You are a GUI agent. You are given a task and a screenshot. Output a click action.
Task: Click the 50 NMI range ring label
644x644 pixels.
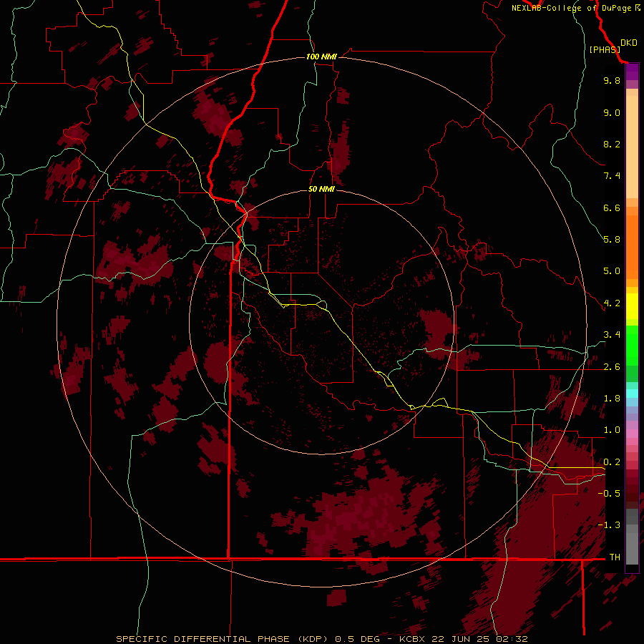pyautogui.click(x=321, y=189)
